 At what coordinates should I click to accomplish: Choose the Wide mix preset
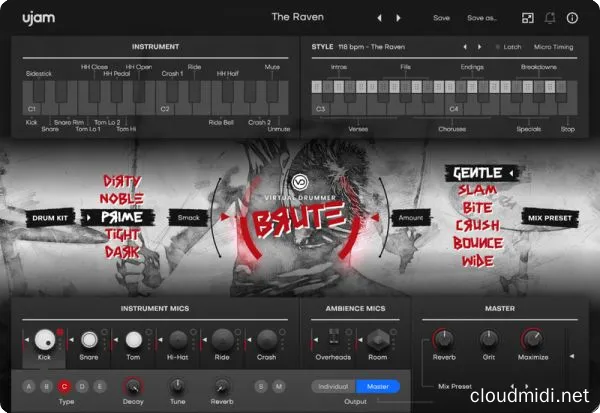click(478, 261)
